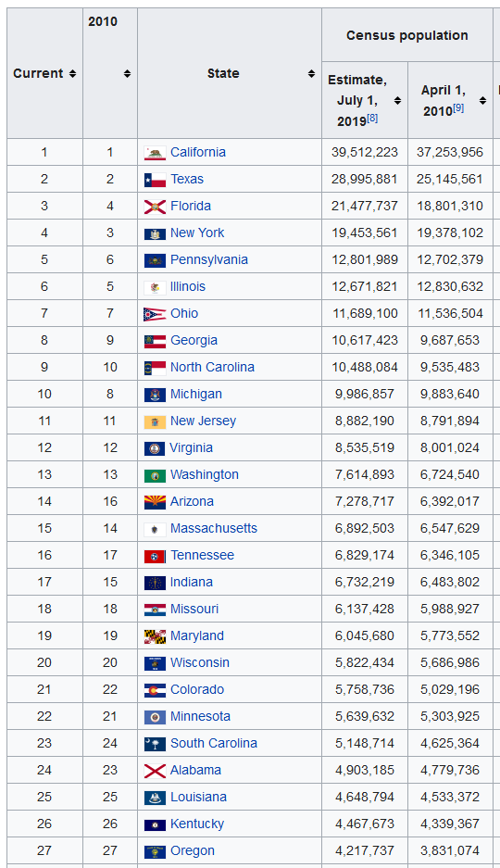Click the South Carolina flag icon
This screenshot has height=868, width=500.
tap(155, 744)
